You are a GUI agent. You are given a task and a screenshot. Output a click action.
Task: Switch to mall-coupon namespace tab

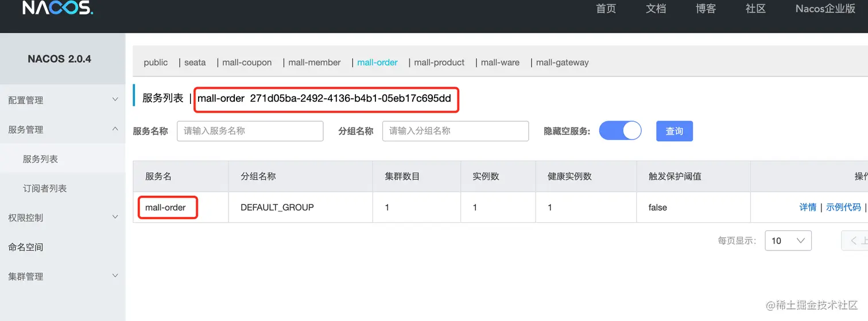[247, 63]
